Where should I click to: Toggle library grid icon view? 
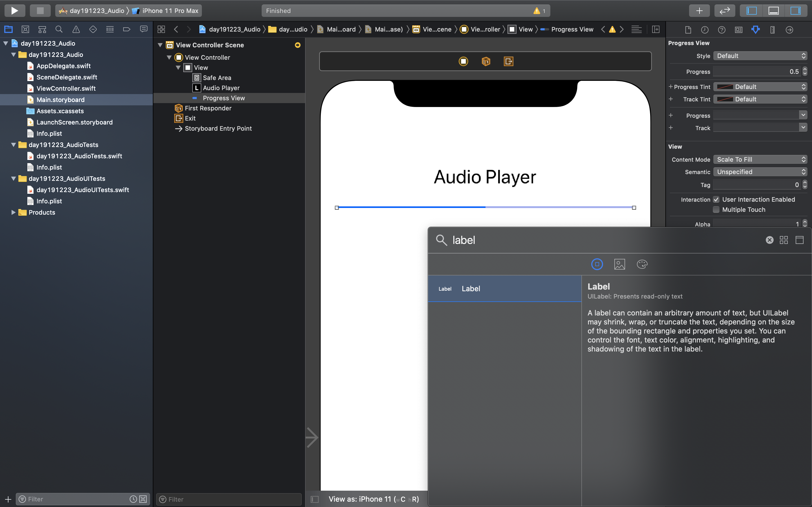coord(784,240)
